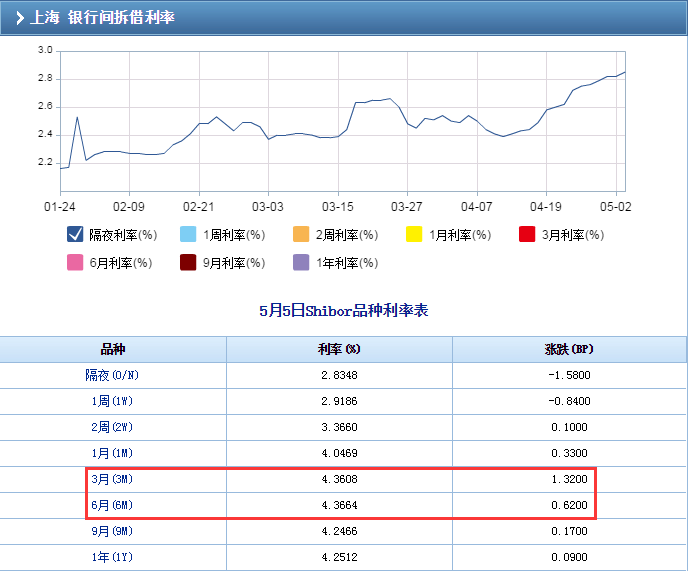Select the 1-month rate value 4.0469
This screenshot has width=691, height=574.
point(339,453)
